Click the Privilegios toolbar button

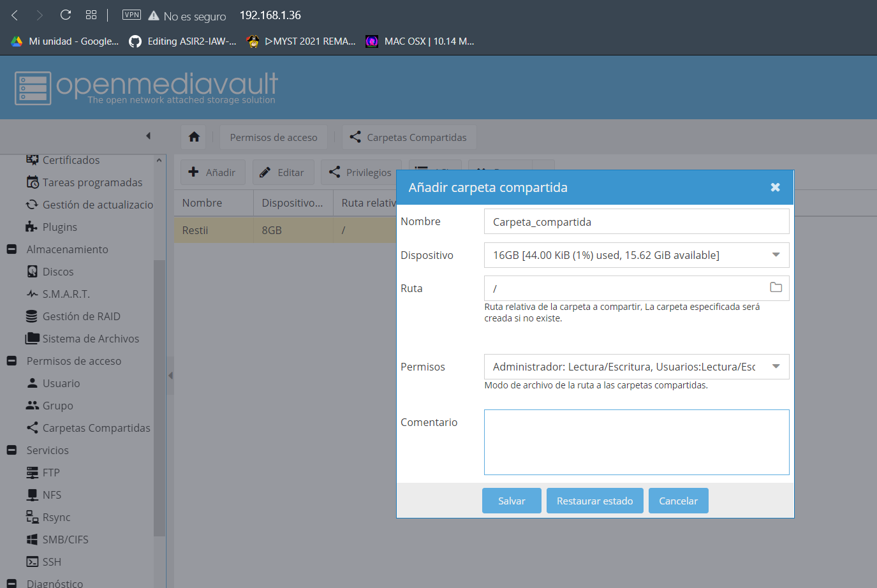point(361,172)
